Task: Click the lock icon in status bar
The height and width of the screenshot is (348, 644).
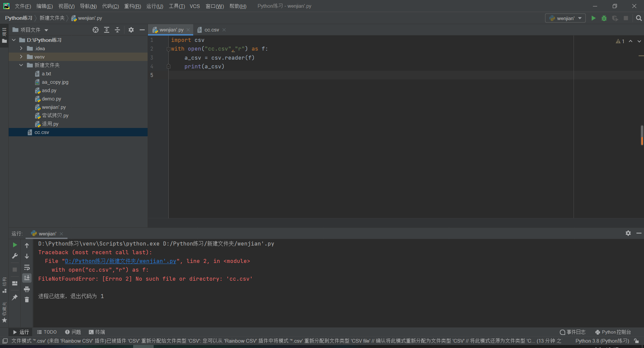Action: coord(636,341)
